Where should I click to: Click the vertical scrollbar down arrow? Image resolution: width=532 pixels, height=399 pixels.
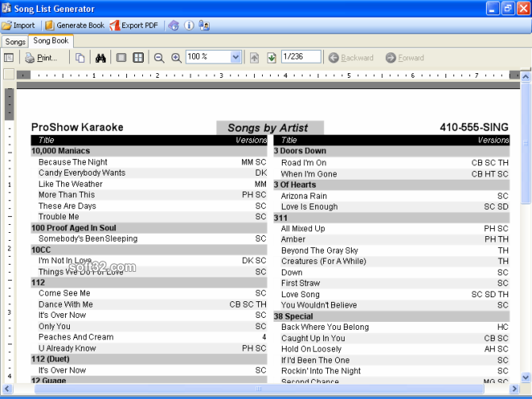coord(526,377)
